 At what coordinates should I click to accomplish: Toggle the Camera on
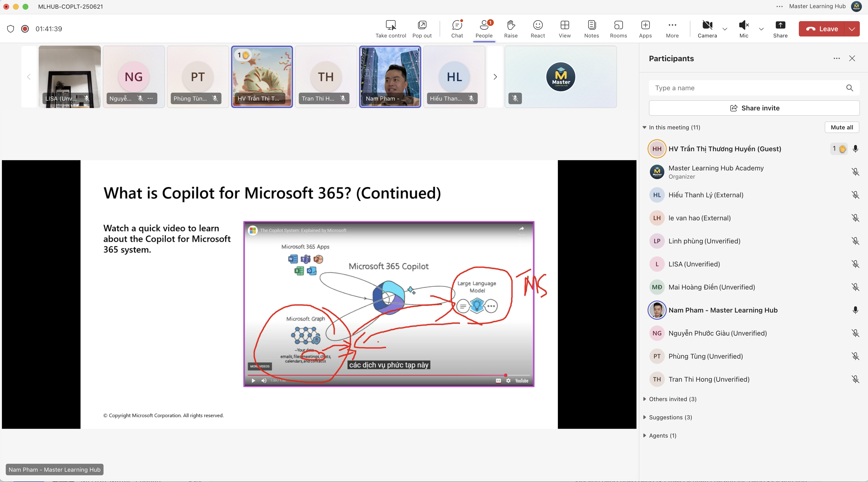tap(707, 29)
